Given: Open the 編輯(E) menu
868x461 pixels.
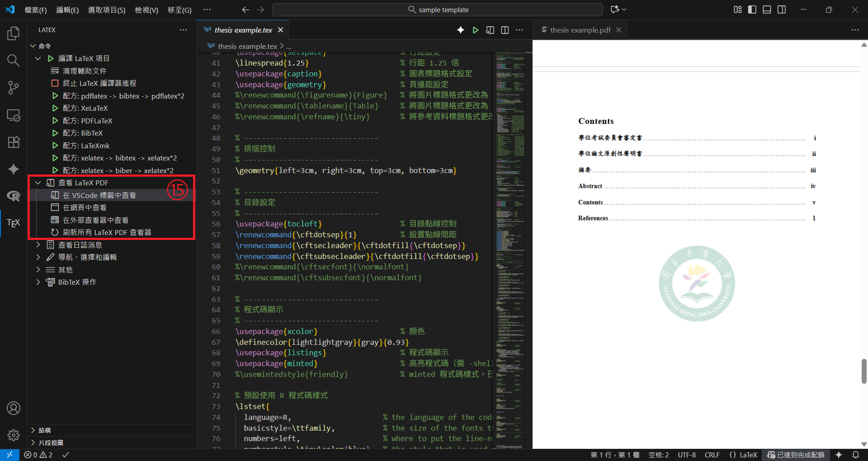Looking at the screenshot, I should point(67,9).
